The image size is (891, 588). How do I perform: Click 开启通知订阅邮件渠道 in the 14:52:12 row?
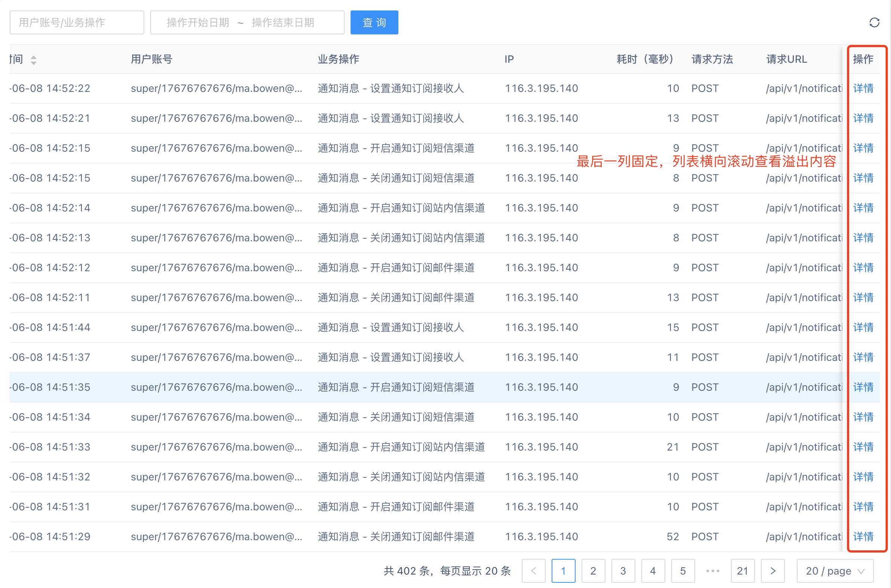[422, 267]
